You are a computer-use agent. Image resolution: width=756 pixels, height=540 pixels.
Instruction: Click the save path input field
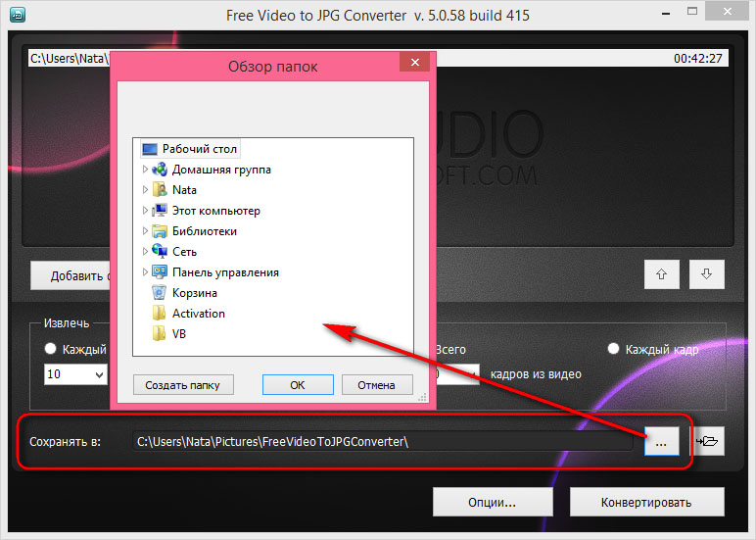pos(382,442)
